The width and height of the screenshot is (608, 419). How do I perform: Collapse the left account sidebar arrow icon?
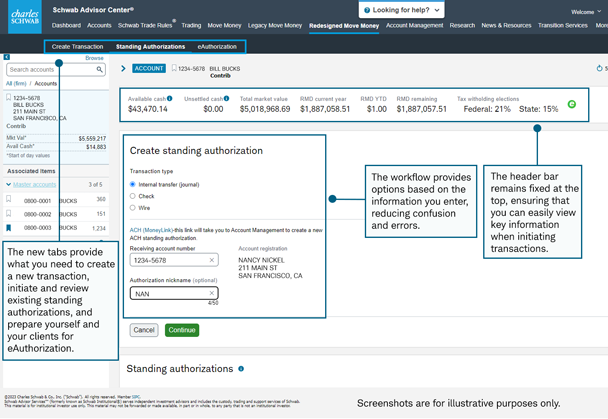[x=7, y=57]
